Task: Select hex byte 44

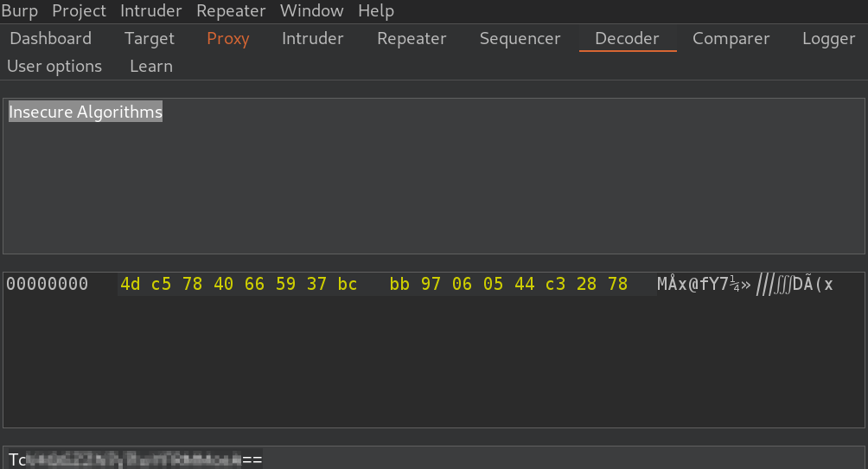Action: 524,284
